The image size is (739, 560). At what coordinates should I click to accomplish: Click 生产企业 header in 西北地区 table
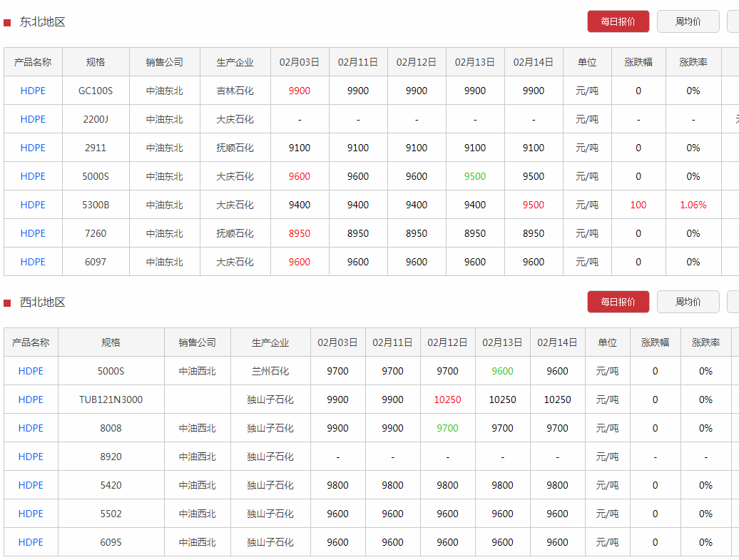(x=270, y=342)
